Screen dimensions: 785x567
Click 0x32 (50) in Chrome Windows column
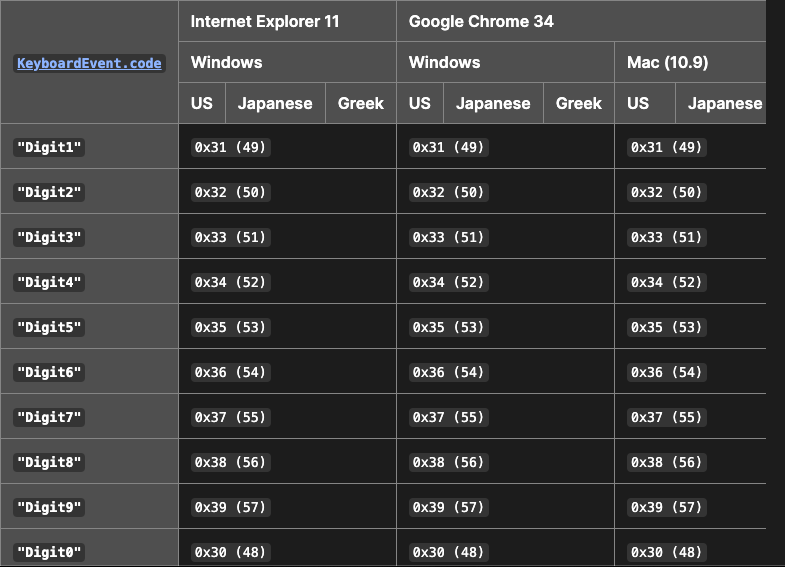click(x=449, y=193)
